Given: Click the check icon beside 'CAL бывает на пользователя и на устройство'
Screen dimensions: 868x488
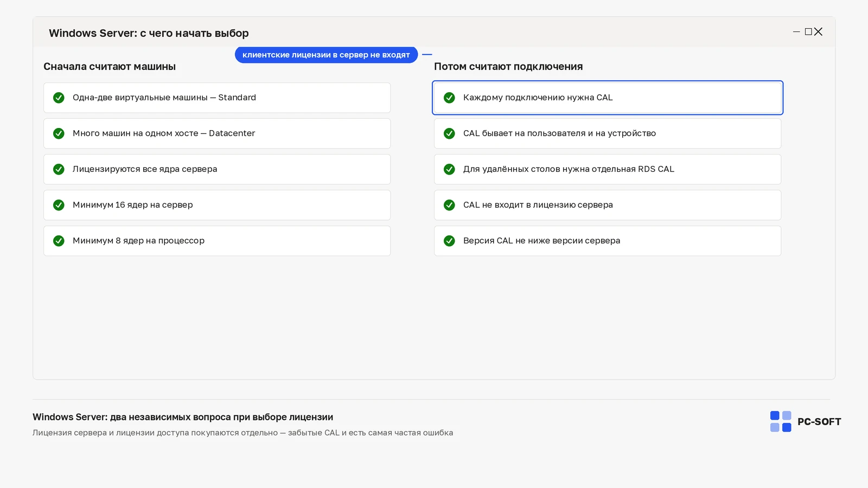Looking at the screenshot, I should [449, 133].
